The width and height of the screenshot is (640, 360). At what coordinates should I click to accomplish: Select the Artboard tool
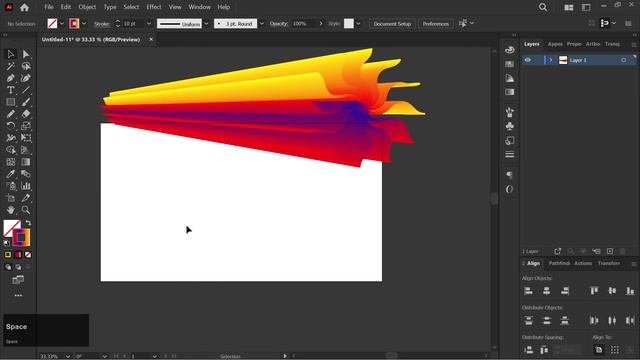(x=11, y=198)
